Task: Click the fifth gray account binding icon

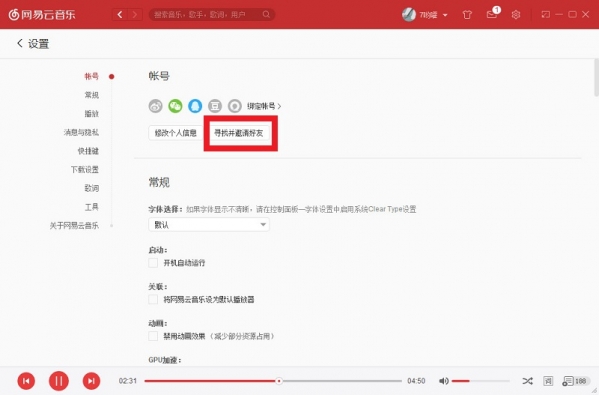Action: [235, 106]
